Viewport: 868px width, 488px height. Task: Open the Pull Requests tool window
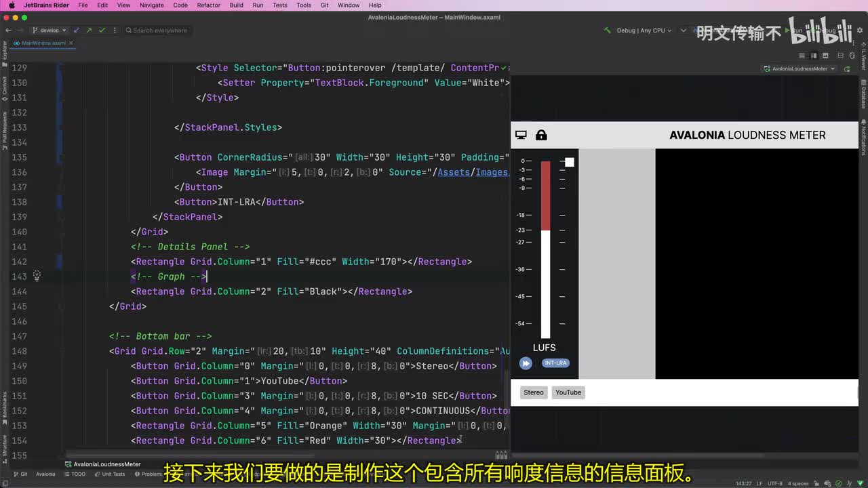click(x=4, y=131)
